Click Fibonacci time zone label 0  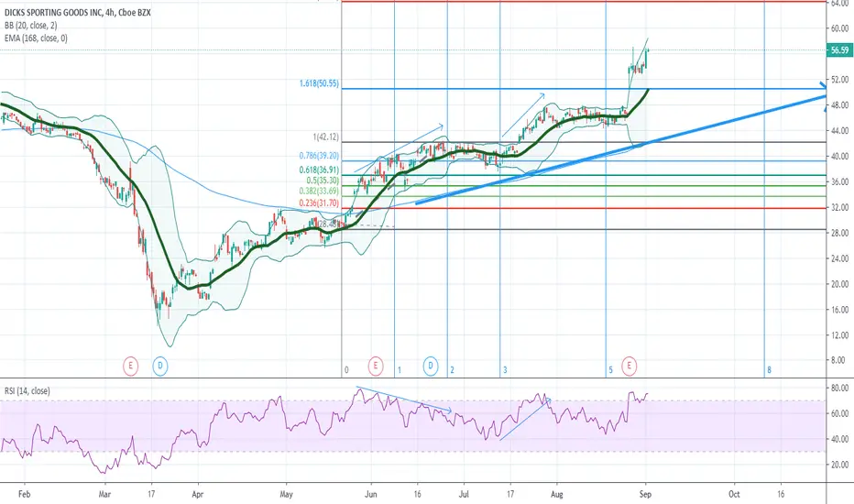[346, 370]
